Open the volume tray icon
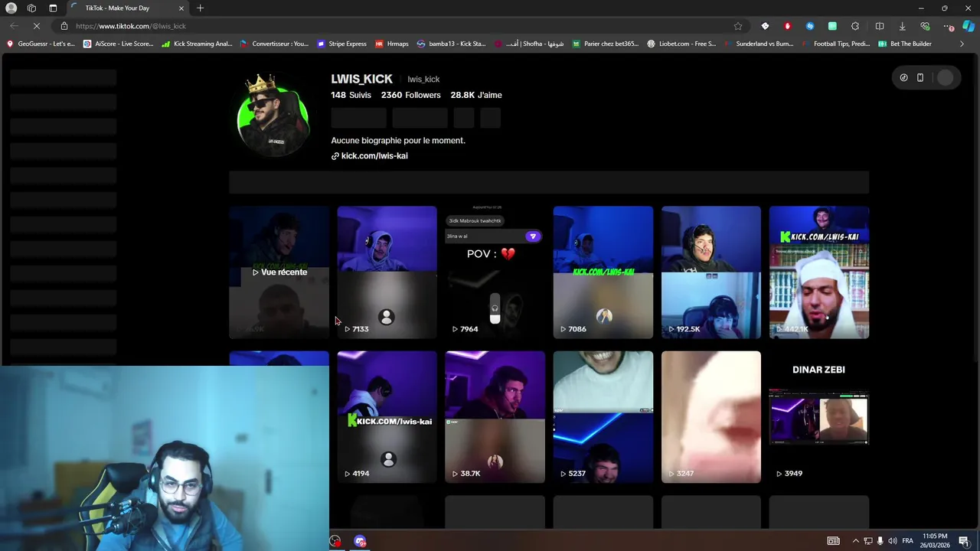980x551 pixels. click(x=891, y=541)
